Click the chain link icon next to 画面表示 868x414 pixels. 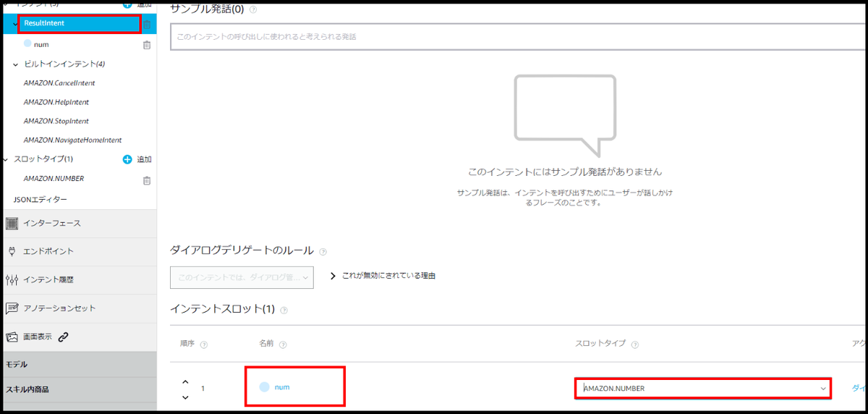64,337
